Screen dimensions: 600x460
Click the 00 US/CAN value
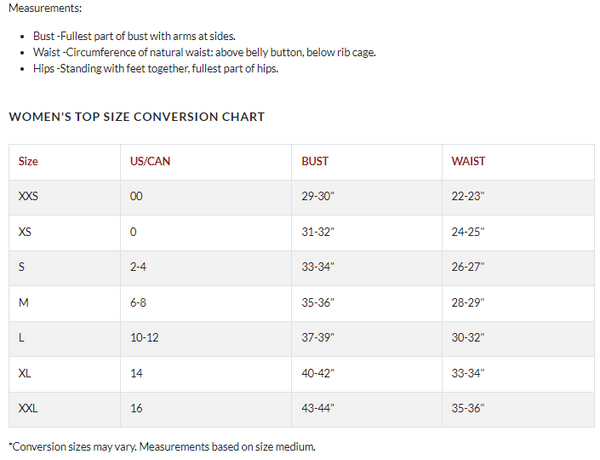pos(136,196)
